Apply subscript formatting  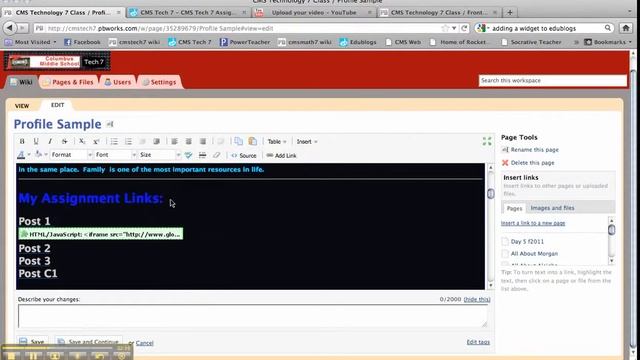82,141
